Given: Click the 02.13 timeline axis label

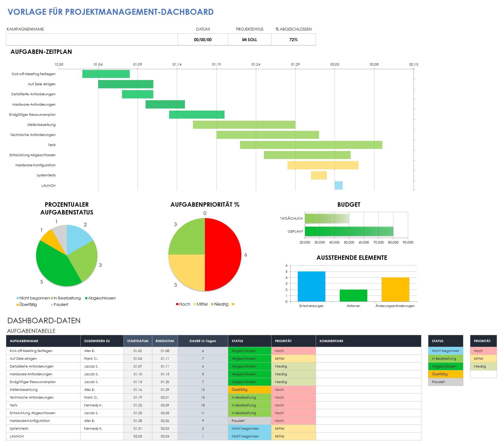Looking at the screenshot, I should point(414,64).
